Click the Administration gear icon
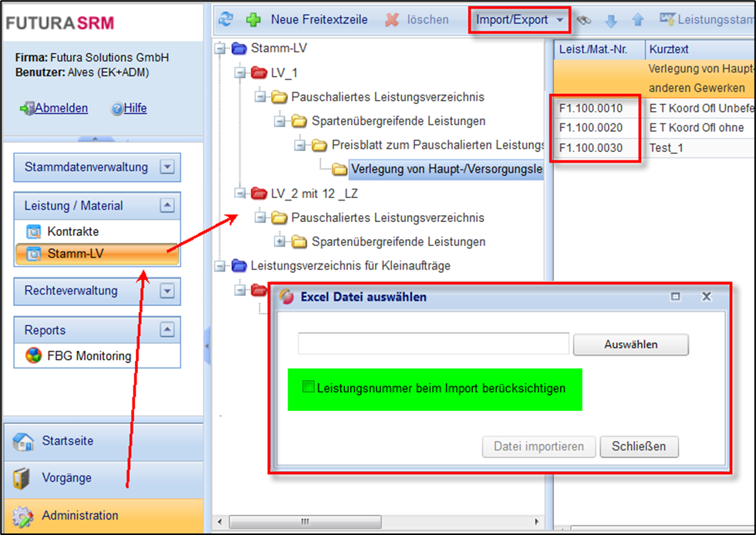The image size is (756, 535). click(23, 516)
